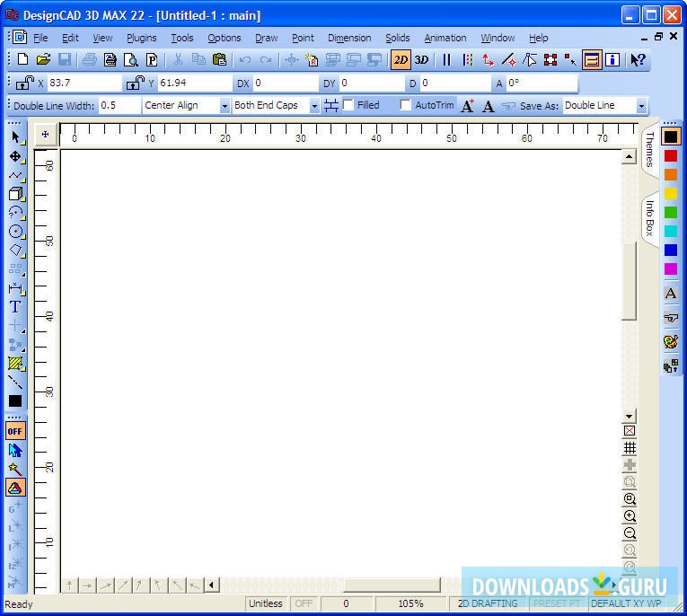The width and height of the screenshot is (687, 616).
Task: Click horizontal scrollbar left arrow
Action: [x=212, y=585]
